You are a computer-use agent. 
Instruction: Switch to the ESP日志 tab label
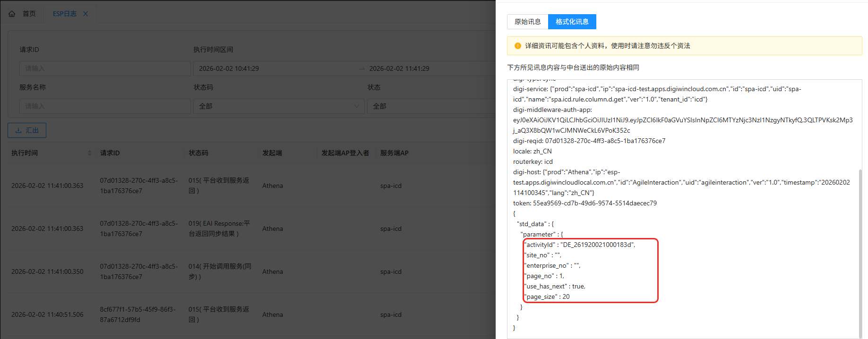(65, 14)
